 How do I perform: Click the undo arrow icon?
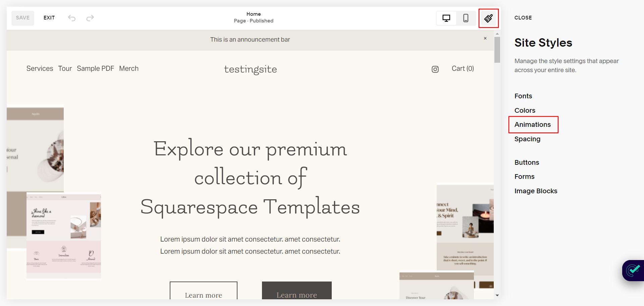[72, 18]
